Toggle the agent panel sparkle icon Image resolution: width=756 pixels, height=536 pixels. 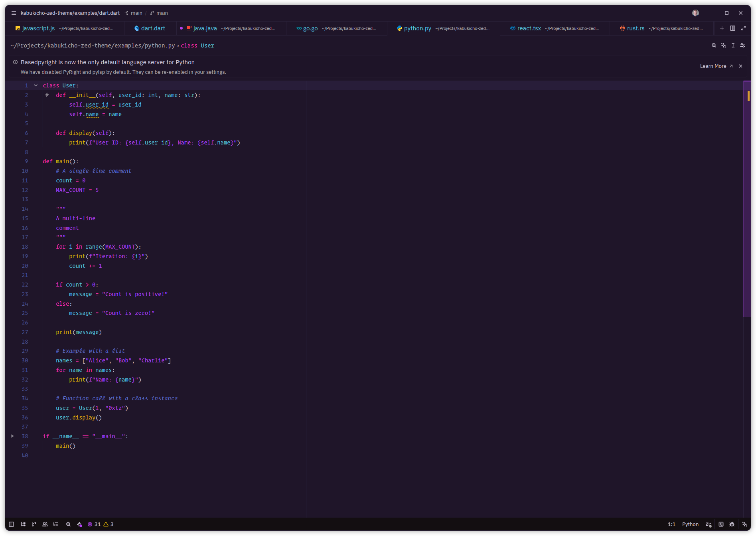[744, 524]
